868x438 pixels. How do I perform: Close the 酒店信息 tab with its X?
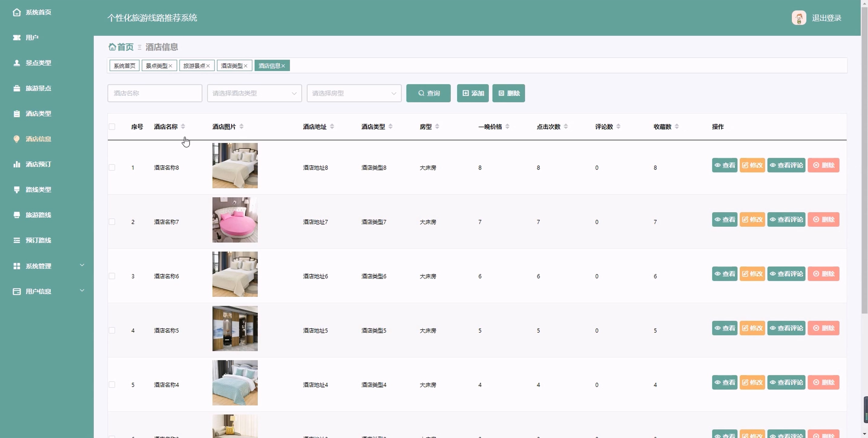pyautogui.click(x=283, y=66)
